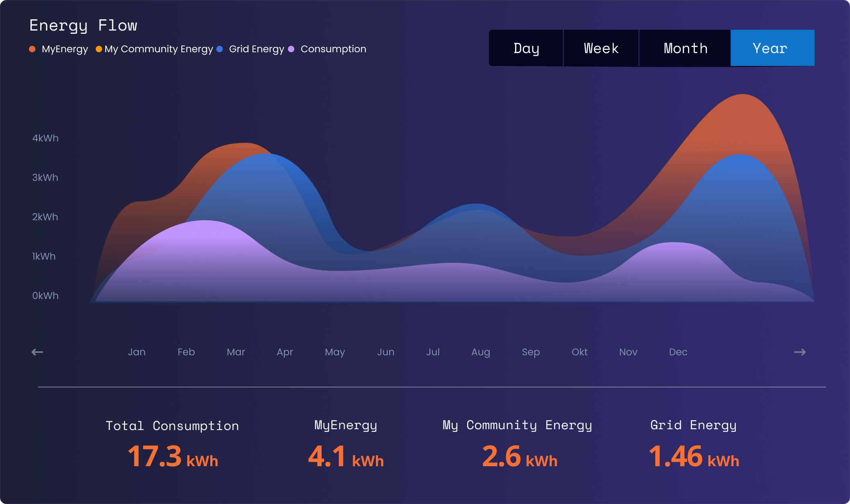Click the 4kWh y-axis label
Viewport: 850px width, 504px height.
coord(45,138)
